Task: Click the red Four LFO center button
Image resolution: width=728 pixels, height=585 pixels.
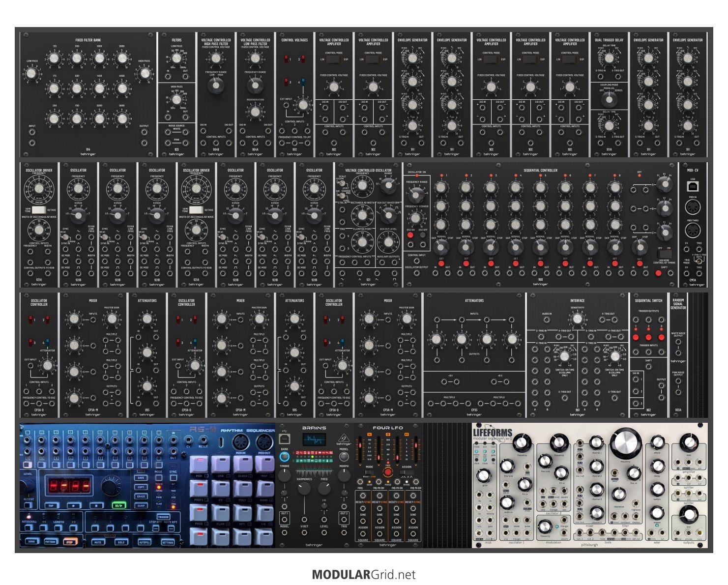Action: pyautogui.click(x=387, y=472)
